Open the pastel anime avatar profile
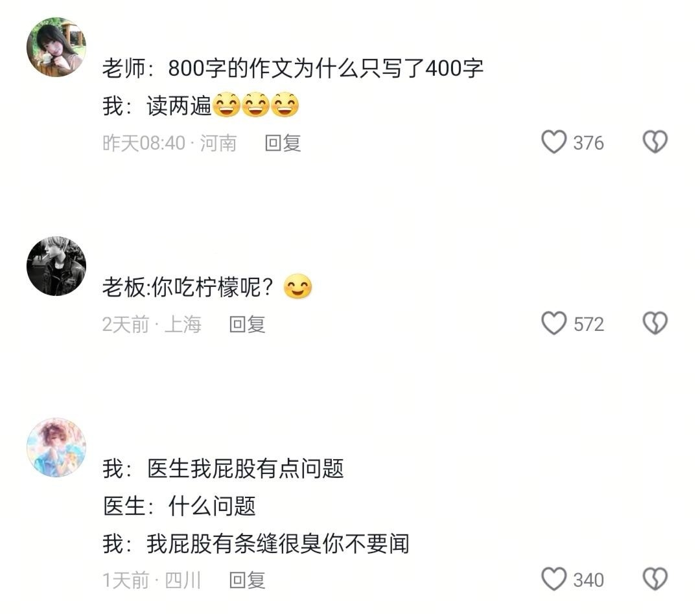 coord(56,448)
